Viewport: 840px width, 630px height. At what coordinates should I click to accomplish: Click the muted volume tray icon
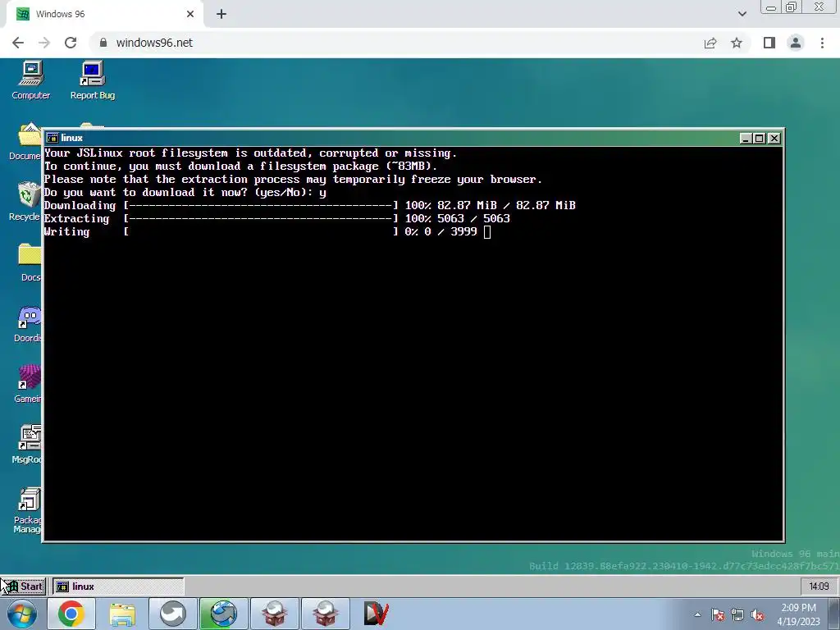pyautogui.click(x=757, y=615)
